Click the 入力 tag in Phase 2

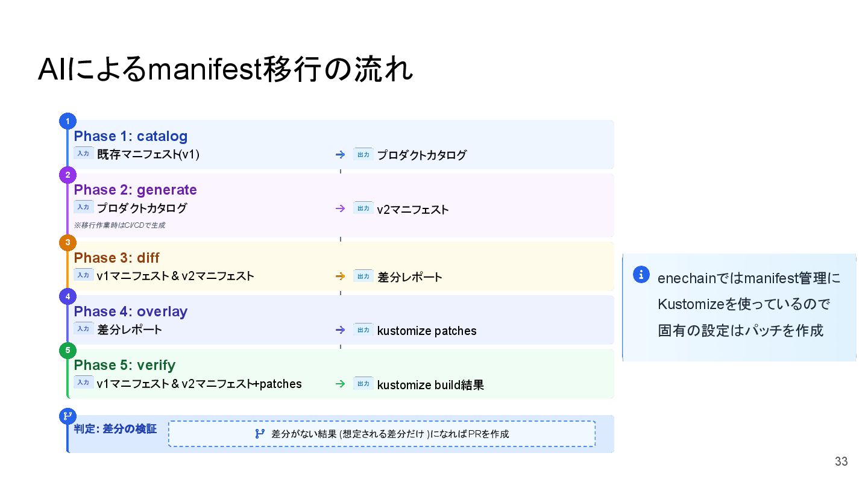[83, 207]
